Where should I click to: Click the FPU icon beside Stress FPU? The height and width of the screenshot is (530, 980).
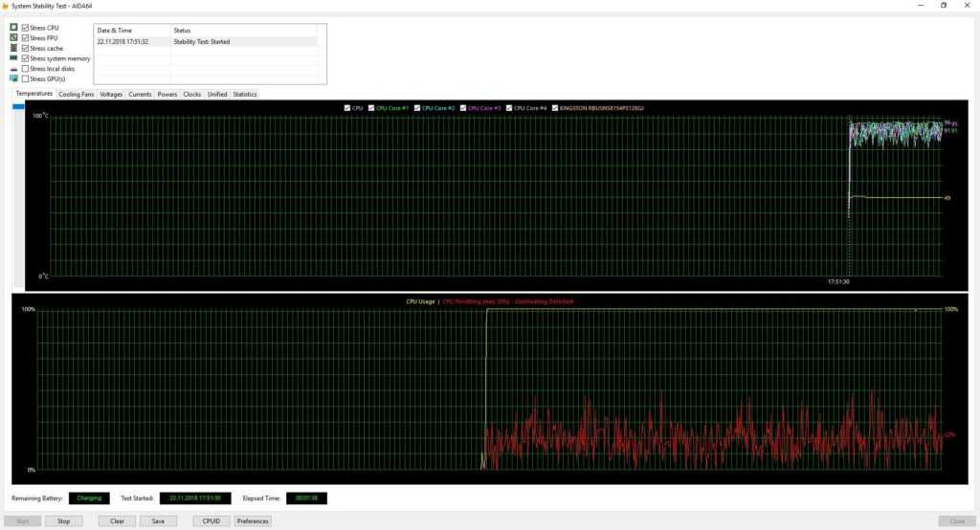(14, 37)
